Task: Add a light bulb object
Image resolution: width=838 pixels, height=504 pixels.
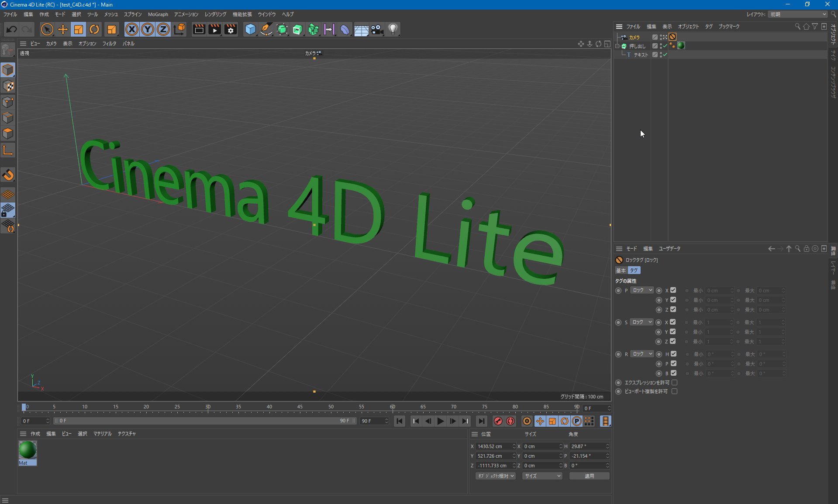Action: tap(393, 29)
